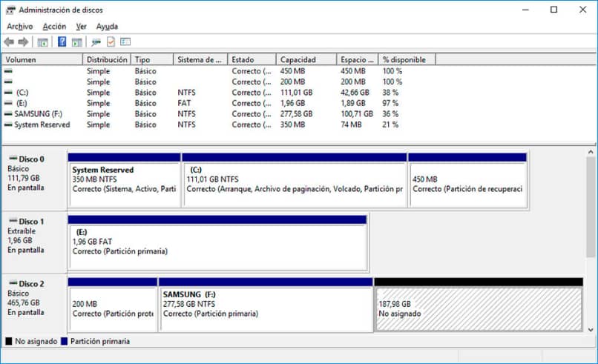The width and height of the screenshot is (598, 364).
Task: Open the Ver menu
Action: pyautogui.click(x=81, y=26)
